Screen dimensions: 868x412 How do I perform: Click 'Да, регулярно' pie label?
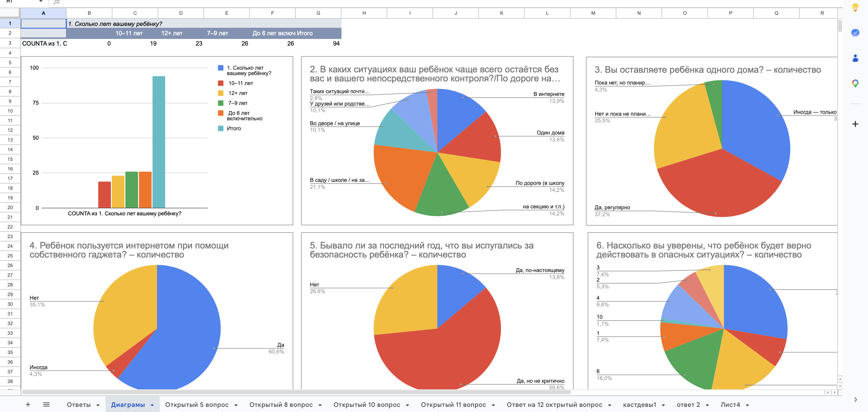(x=612, y=207)
